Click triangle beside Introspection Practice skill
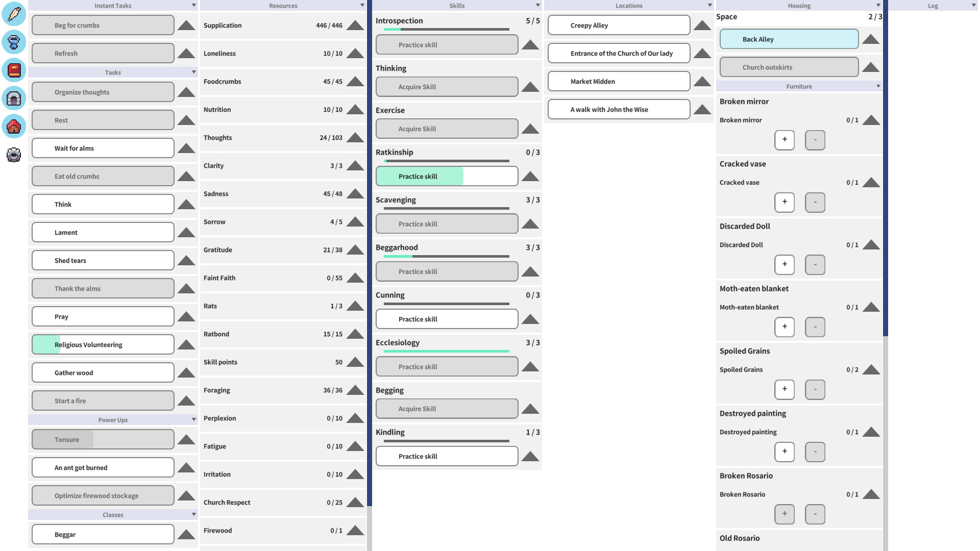This screenshot has height=551, width=980. point(530,44)
